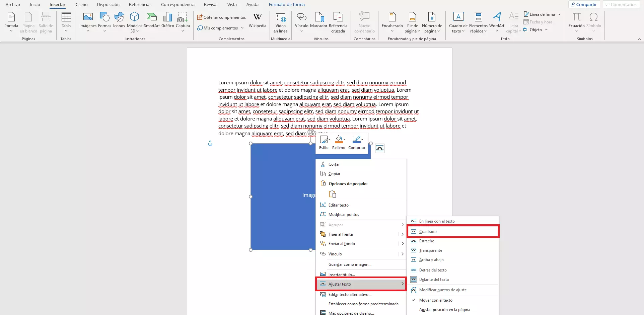Expand the Ajustar texto submenu
This screenshot has height=315, width=644.
[x=361, y=284]
